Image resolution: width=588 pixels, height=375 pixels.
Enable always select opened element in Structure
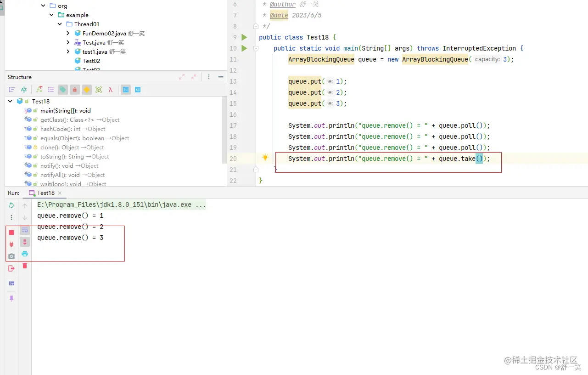[x=126, y=90]
